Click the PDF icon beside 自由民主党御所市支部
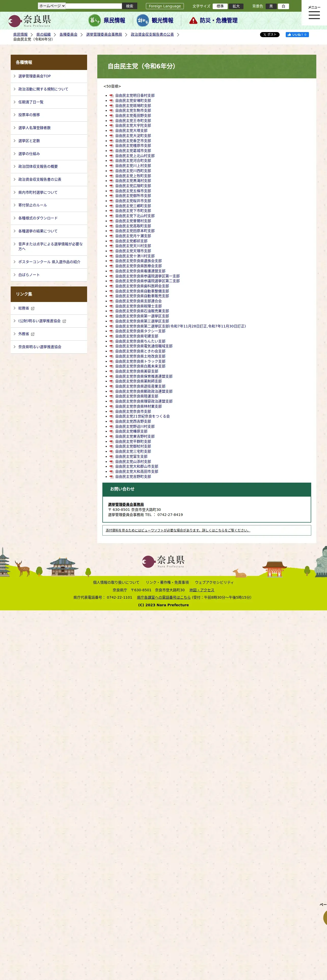 tap(112, 196)
